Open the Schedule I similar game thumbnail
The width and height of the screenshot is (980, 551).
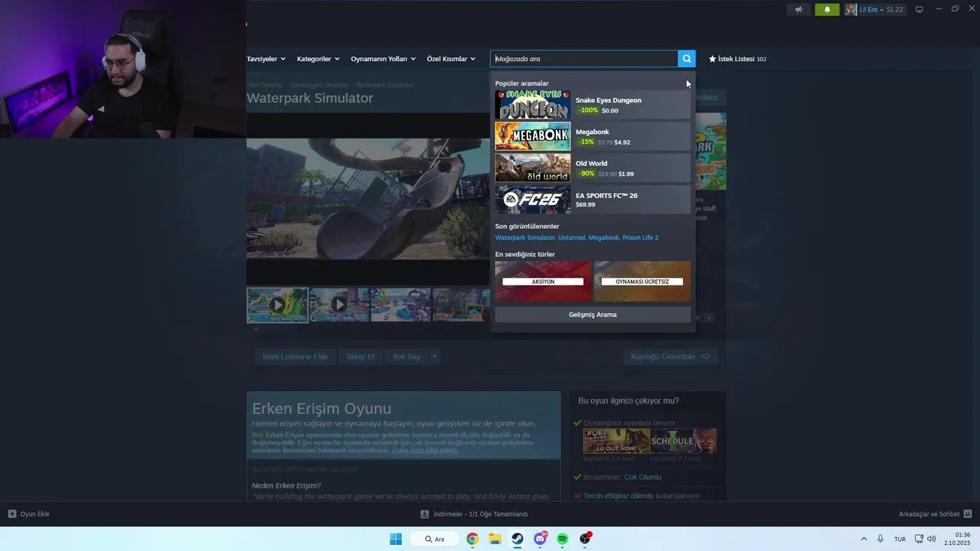tap(683, 441)
